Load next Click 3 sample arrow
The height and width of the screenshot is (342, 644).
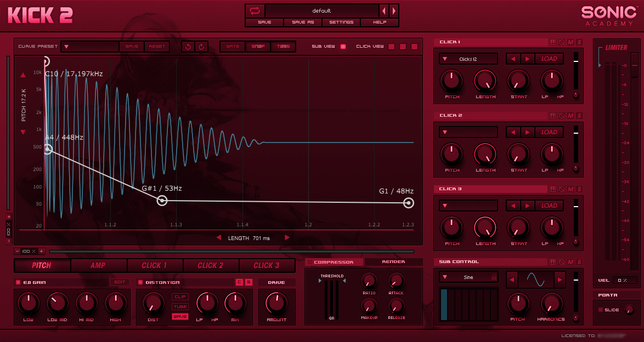tap(527, 206)
